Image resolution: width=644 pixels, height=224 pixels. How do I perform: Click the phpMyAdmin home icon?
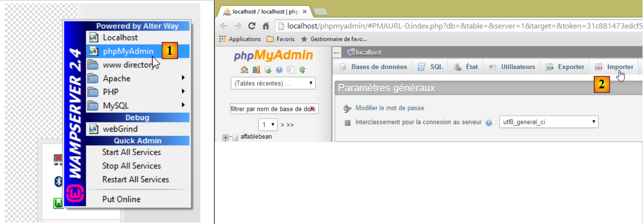(x=245, y=70)
